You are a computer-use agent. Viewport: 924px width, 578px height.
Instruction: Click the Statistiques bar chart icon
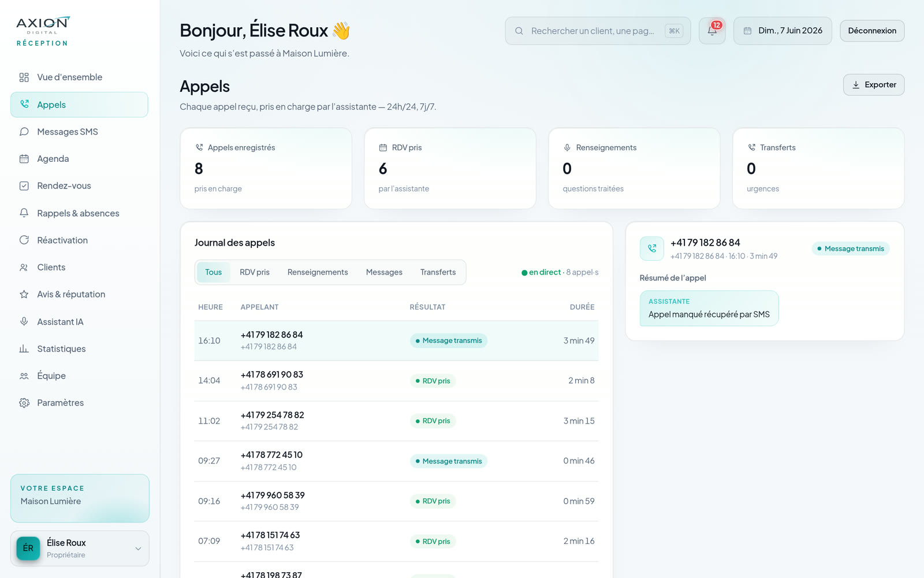coord(24,349)
